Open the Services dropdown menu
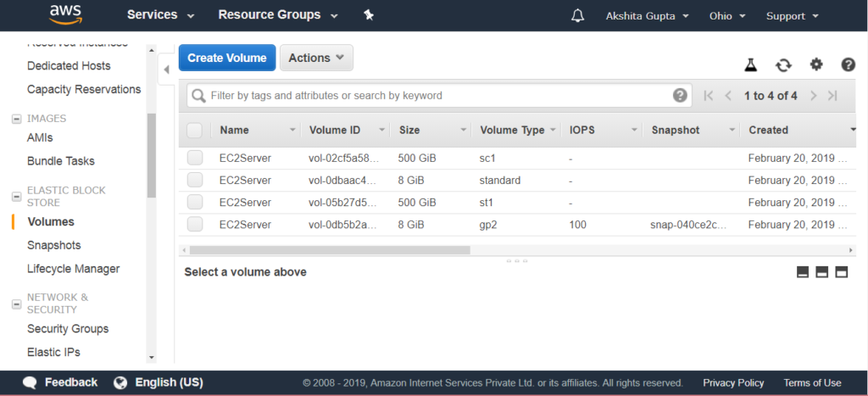 point(160,15)
